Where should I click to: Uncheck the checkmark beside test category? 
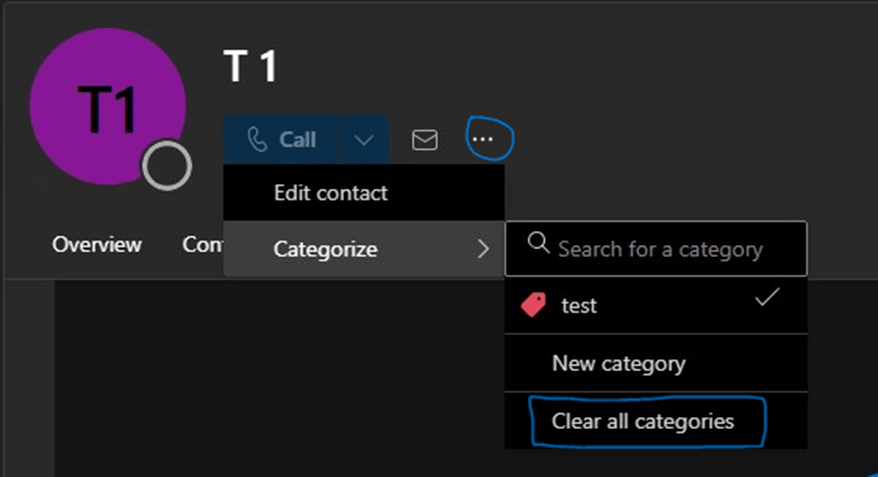coord(768,297)
